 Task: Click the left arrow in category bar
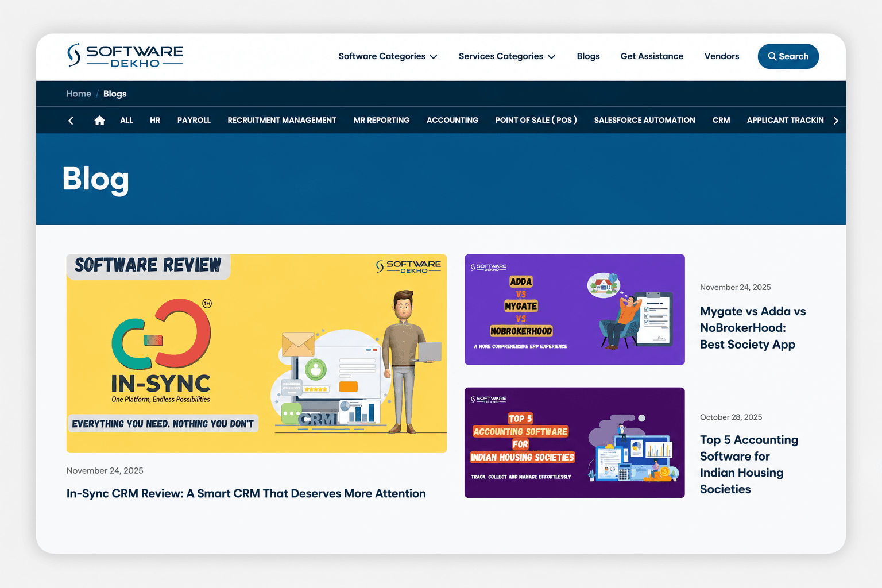point(71,121)
